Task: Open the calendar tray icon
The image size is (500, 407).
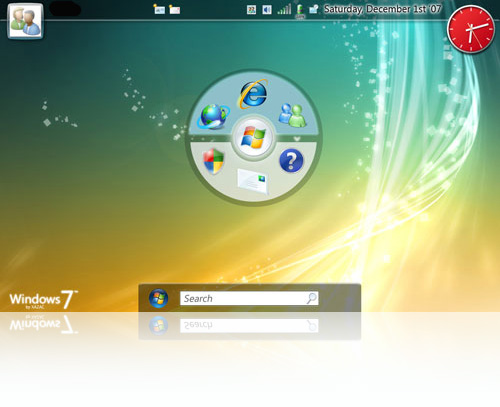Action: 251,10
